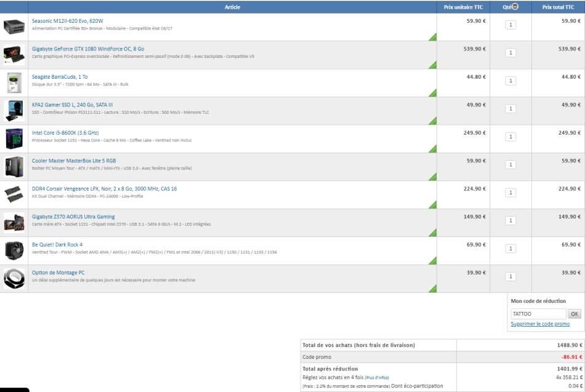Click the Article column header
585x392 pixels.
[x=232, y=7]
